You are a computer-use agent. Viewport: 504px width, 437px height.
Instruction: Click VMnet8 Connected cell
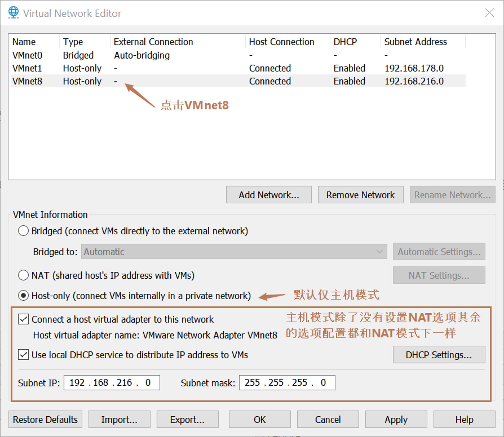point(270,81)
